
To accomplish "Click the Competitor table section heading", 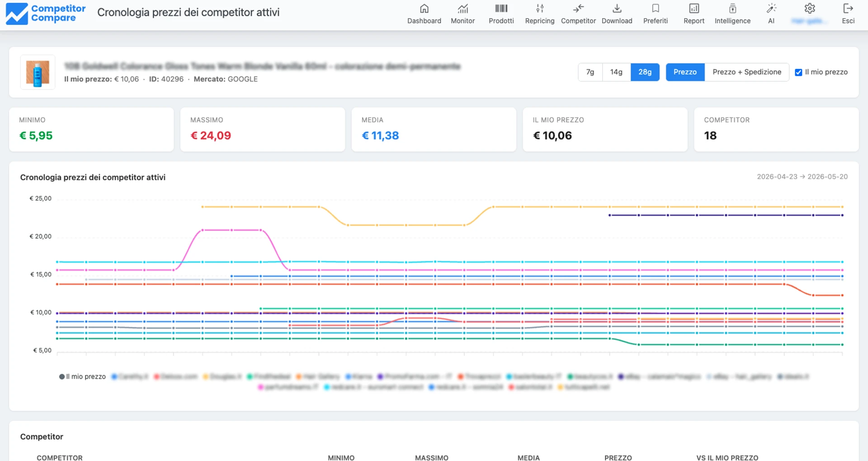I will (x=42, y=437).
